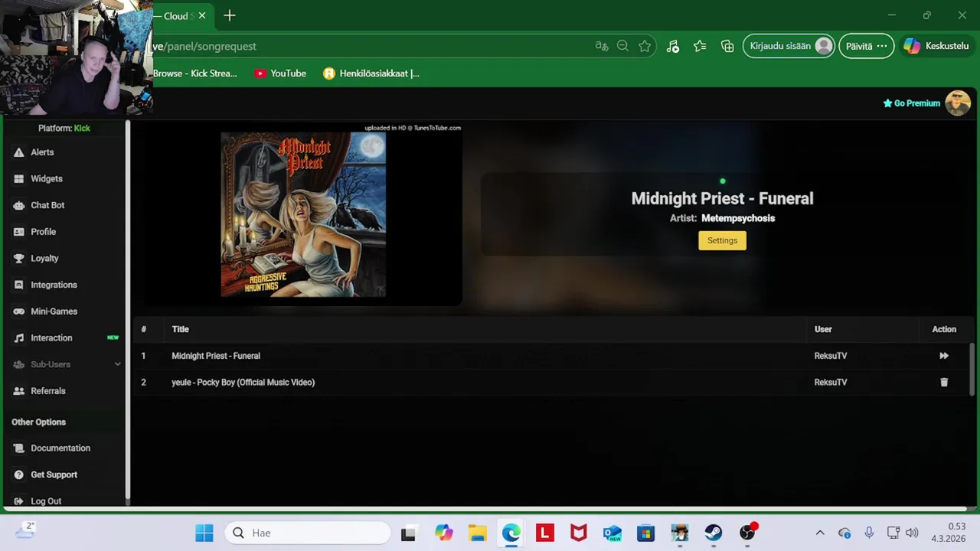The image size is (980, 551).
Task: Open the clock and date panel
Action: tap(948, 533)
